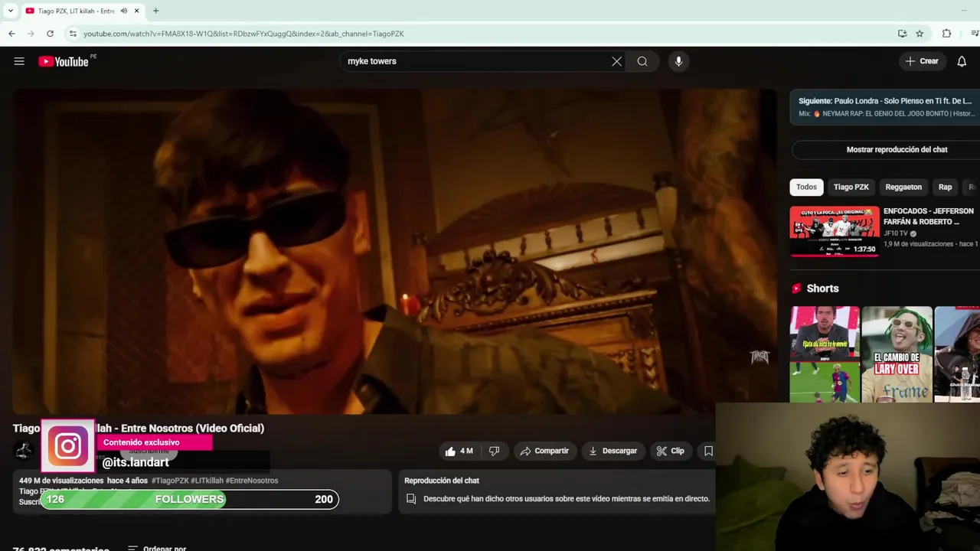This screenshot has width=980, height=551.
Task: Clear the search box with the X icon
Action: [x=616, y=61]
